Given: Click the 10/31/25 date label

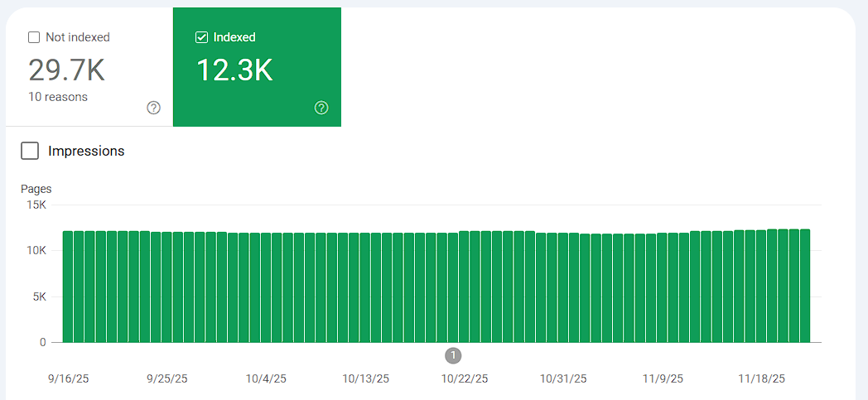Looking at the screenshot, I should coord(563,378).
